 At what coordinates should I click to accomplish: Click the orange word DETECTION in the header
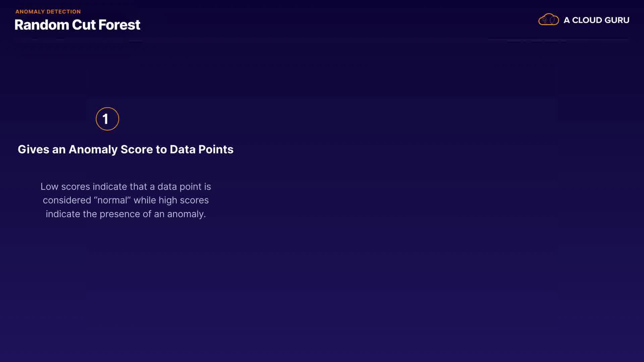[x=64, y=12]
